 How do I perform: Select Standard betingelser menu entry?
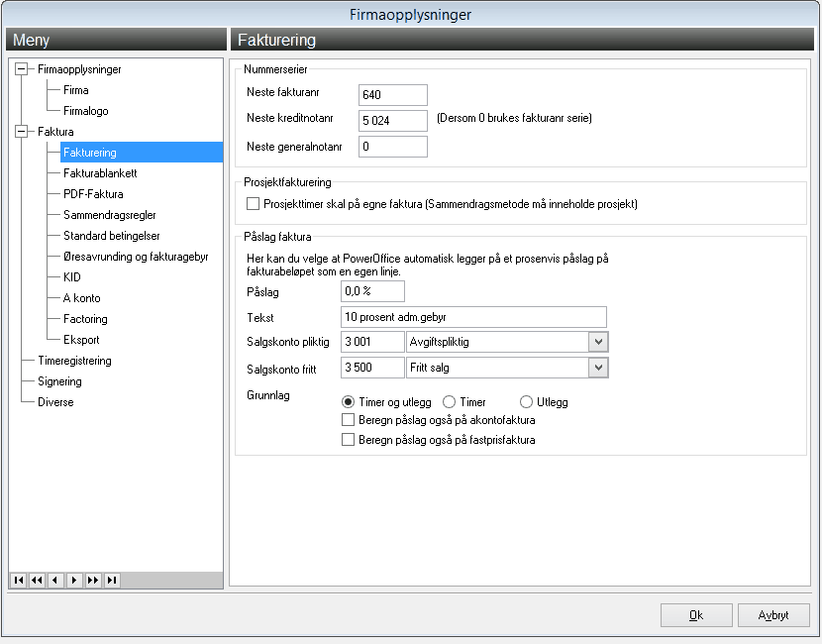112,236
